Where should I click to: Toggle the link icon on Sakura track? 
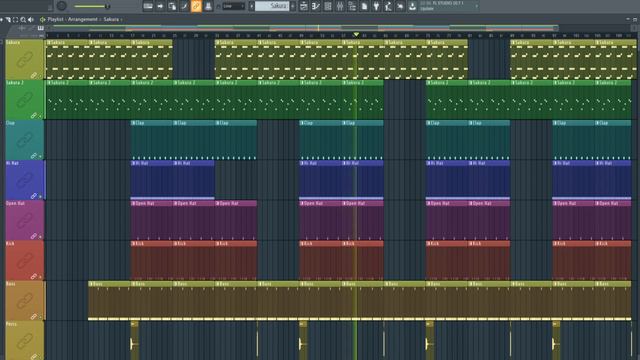(x=34, y=76)
